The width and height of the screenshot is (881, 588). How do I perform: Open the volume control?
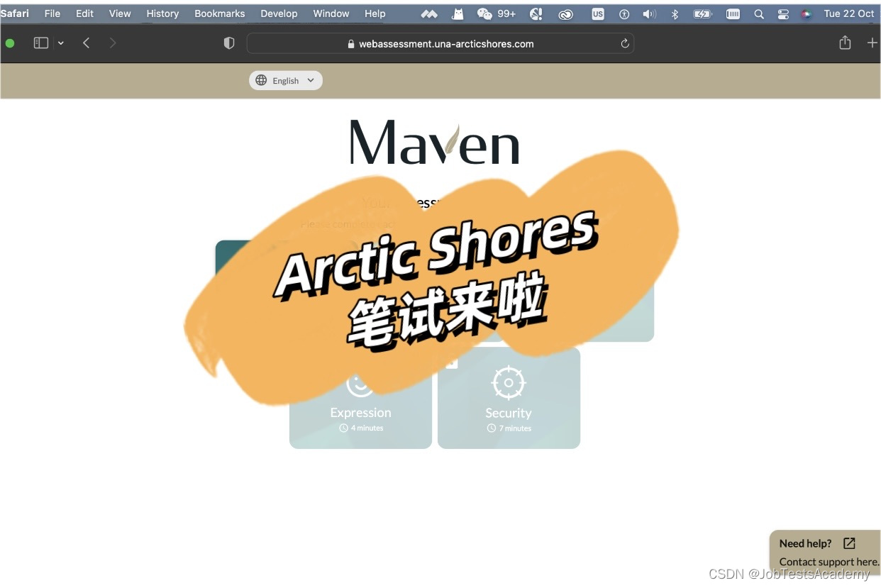point(649,13)
